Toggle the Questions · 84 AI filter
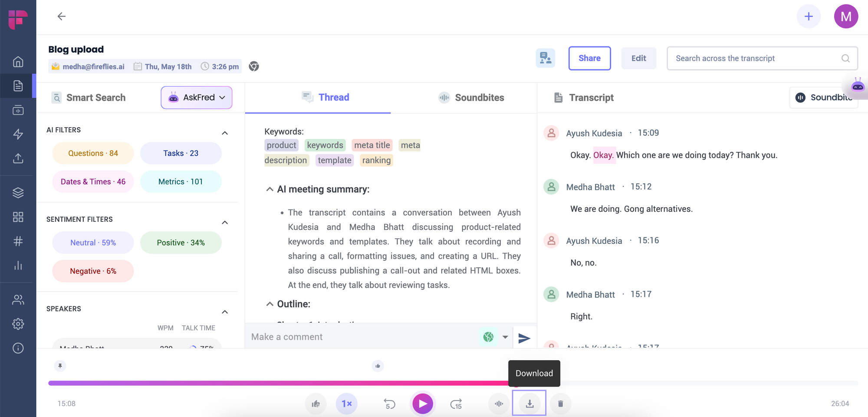The height and width of the screenshot is (417, 868). click(92, 153)
